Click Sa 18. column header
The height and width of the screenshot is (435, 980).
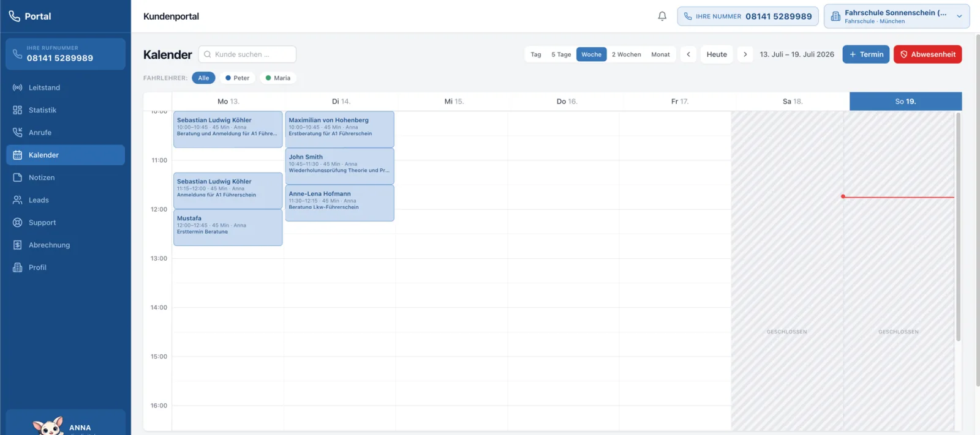click(793, 102)
